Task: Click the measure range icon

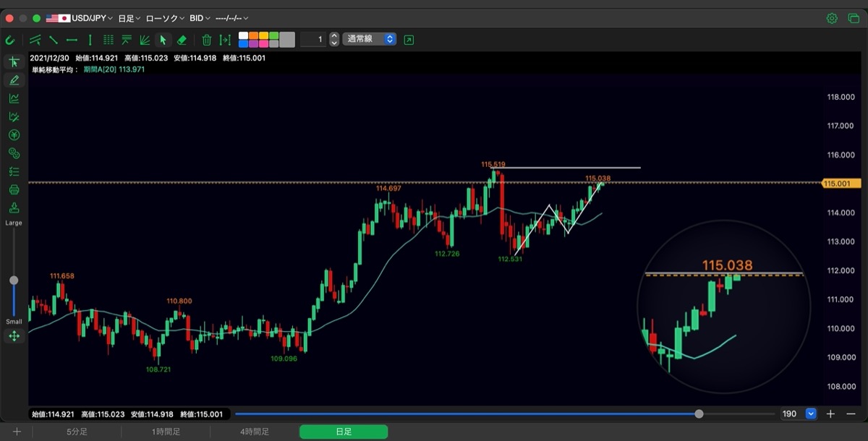Action: (225, 40)
